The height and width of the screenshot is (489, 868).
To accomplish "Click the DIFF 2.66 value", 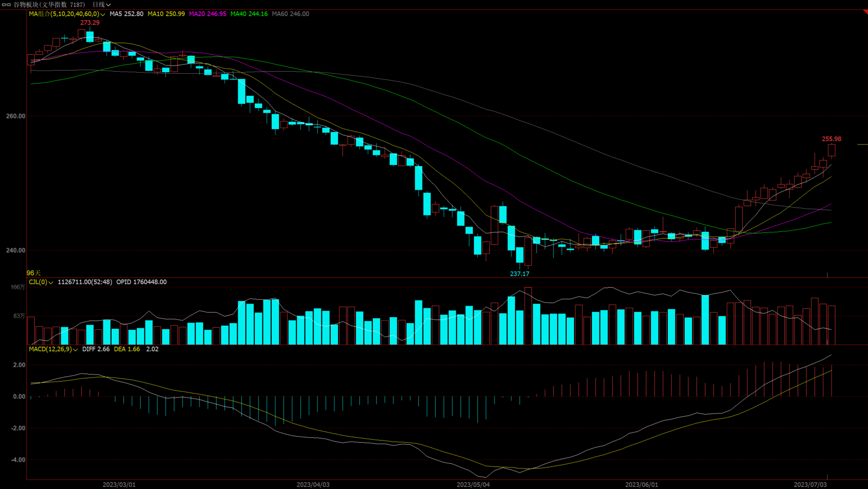I will (x=96, y=349).
